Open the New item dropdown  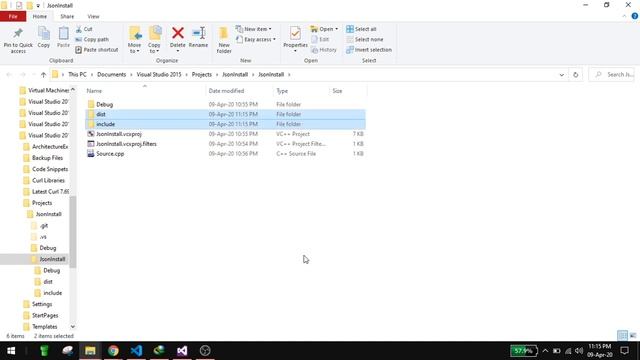253,29
